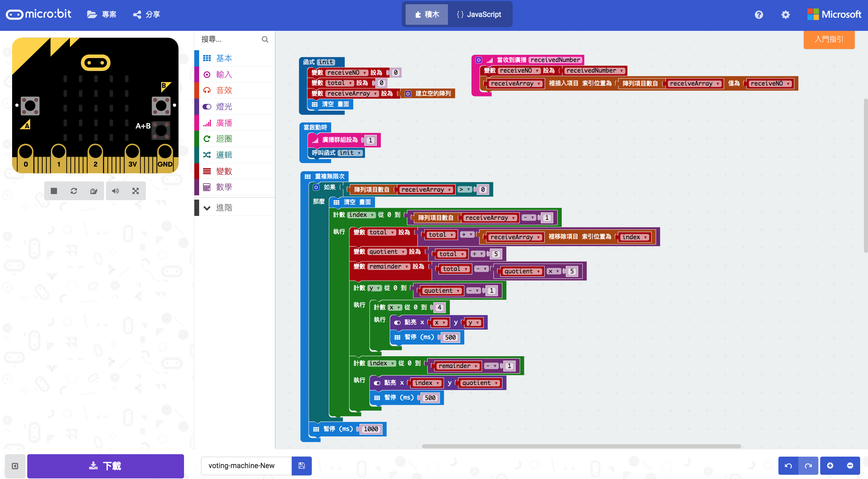868x479 pixels.
Task: Open the 燈光 block category
Action: [x=235, y=107]
